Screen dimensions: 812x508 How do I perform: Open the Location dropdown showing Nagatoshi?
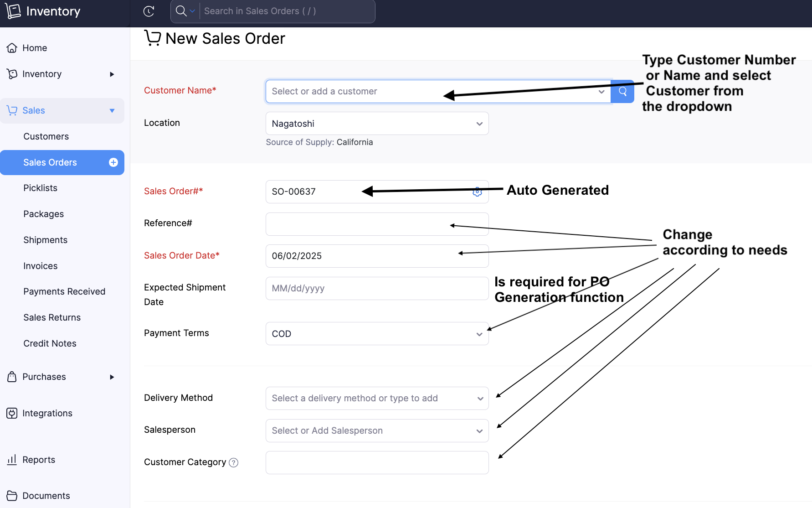[x=377, y=124]
